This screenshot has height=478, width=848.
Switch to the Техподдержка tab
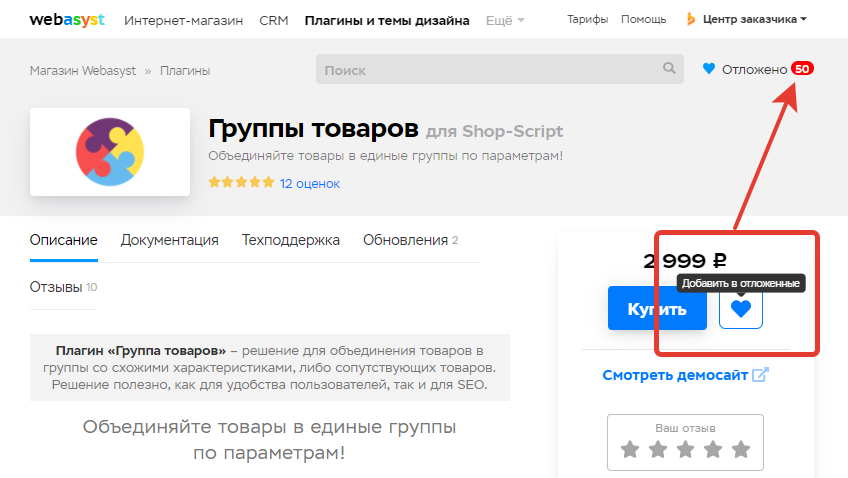click(290, 240)
